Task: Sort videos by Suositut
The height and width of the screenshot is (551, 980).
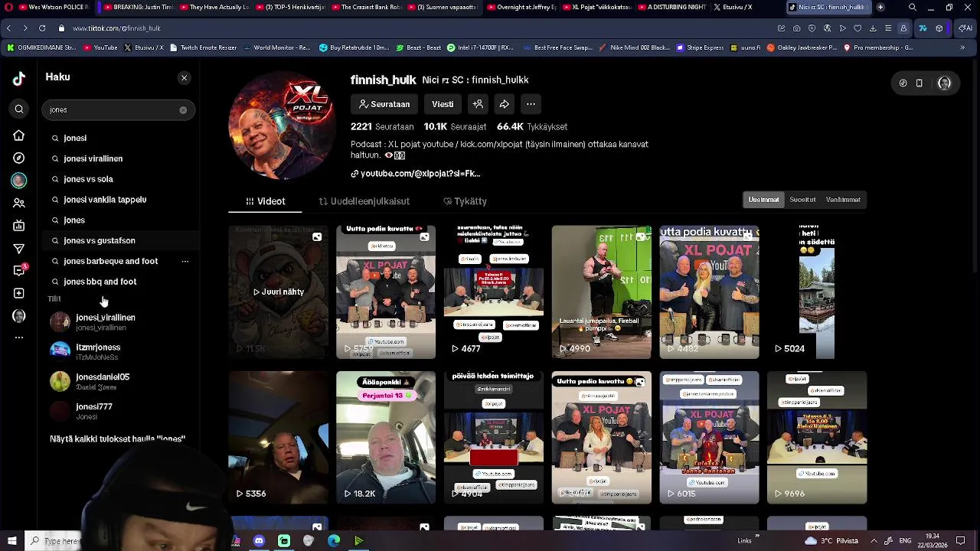Action: 802,200
